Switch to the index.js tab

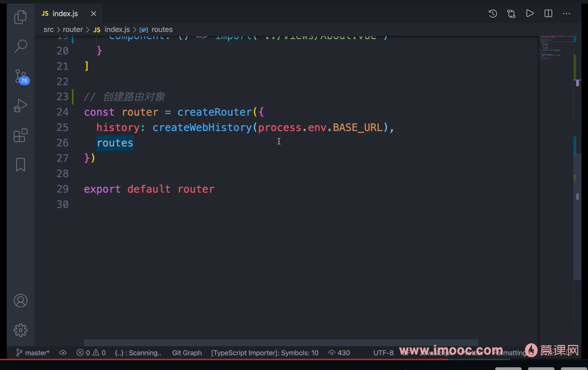tap(65, 14)
